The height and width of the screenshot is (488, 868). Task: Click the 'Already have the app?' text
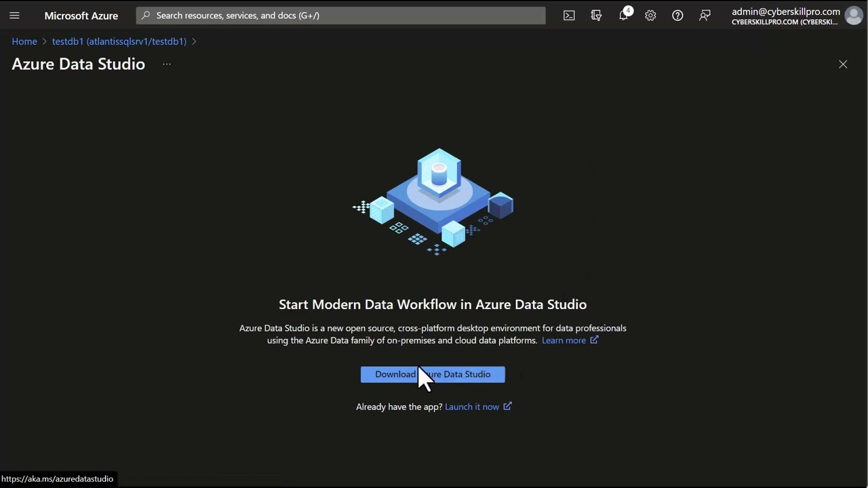coord(399,407)
